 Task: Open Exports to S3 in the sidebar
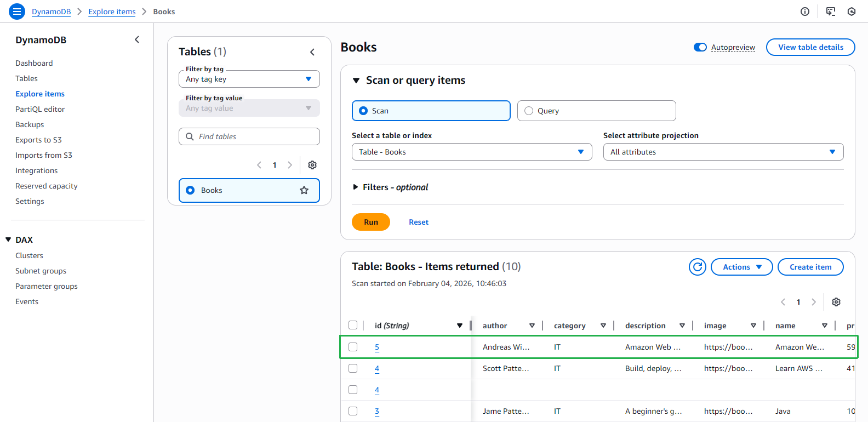(38, 140)
